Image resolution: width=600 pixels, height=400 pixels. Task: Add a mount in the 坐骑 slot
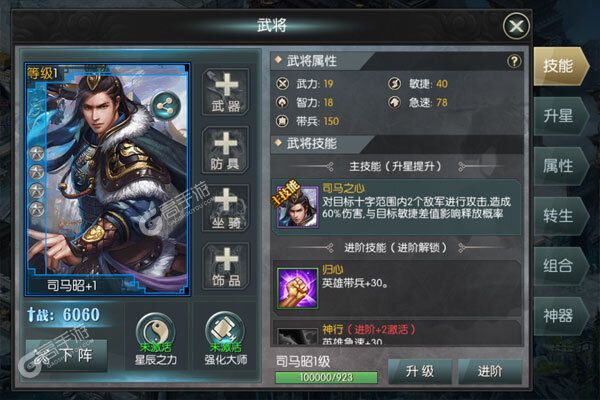226,208
